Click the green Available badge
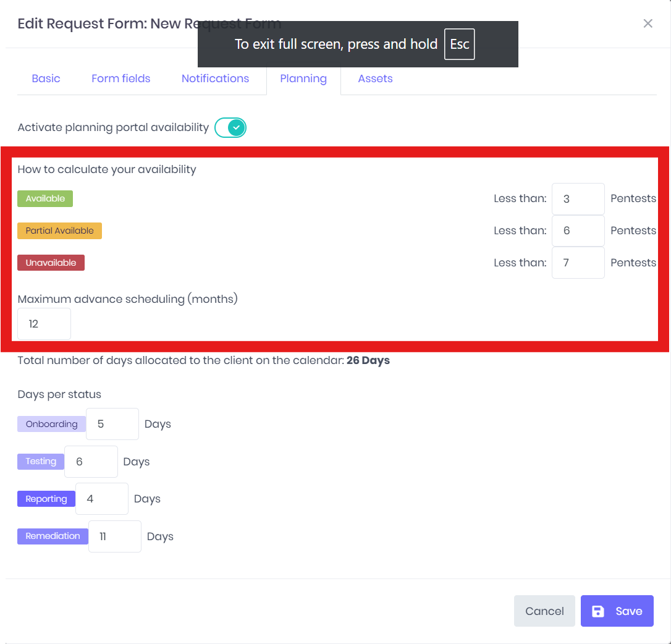Image resolution: width=671 pixels, height=644 pixels. click(45, 198)
